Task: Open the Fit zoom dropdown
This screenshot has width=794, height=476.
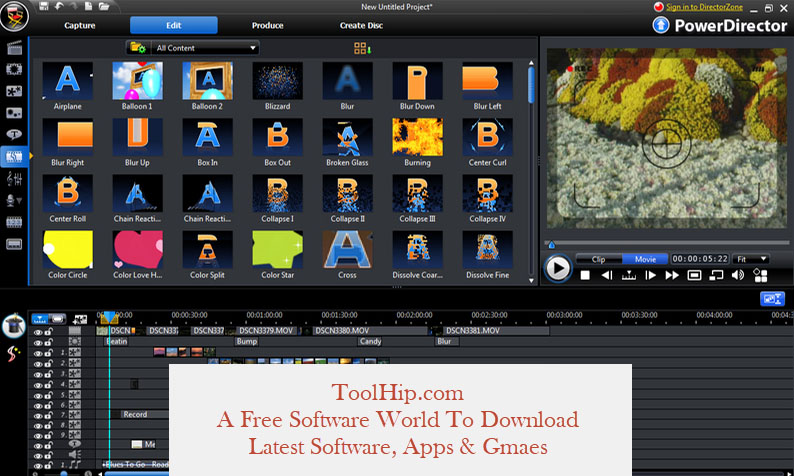Action: 750,259
